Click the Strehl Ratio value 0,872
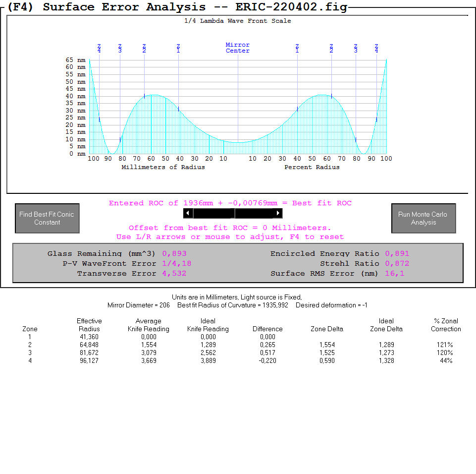 397,263
